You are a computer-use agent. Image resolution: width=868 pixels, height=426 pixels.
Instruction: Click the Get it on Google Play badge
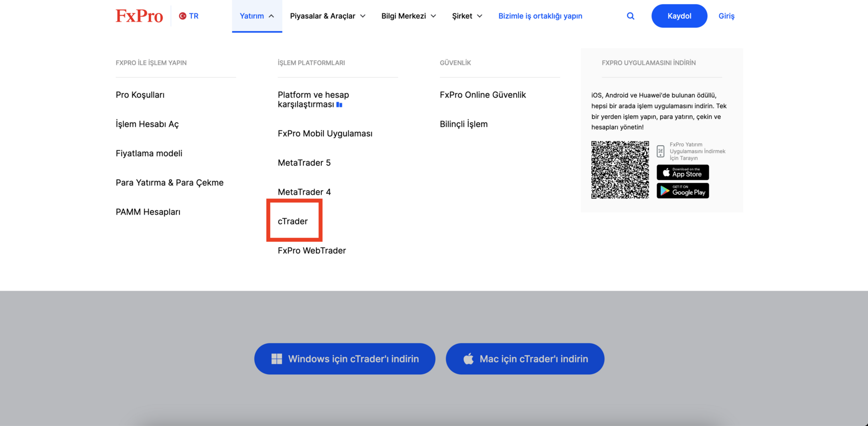[x=683, y=191]
